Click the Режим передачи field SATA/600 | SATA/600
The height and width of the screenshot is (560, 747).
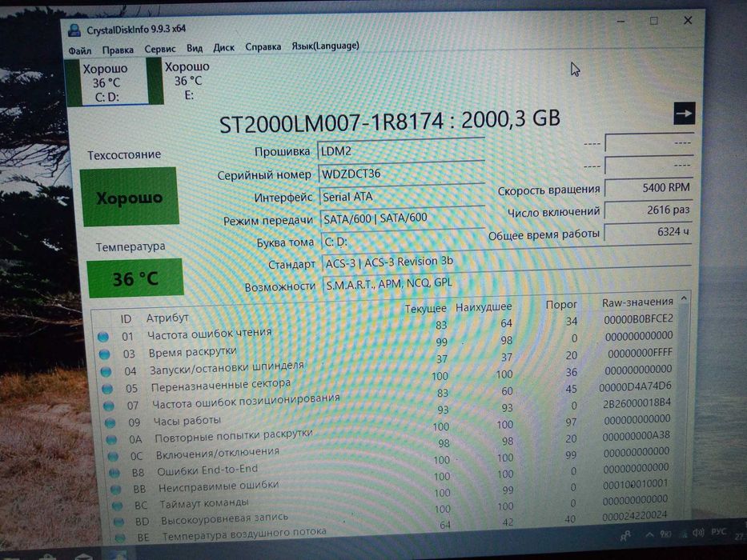click(403, 218)
